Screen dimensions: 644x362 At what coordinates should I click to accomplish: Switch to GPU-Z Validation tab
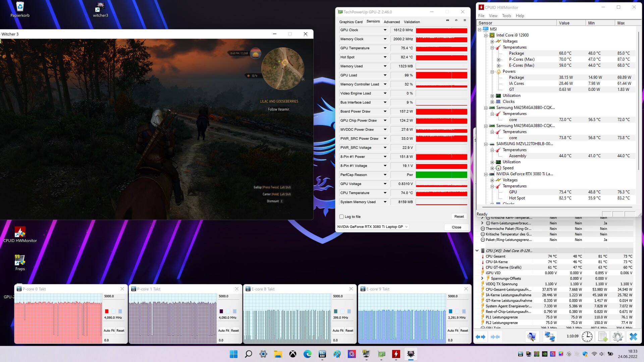coord(412,22)
